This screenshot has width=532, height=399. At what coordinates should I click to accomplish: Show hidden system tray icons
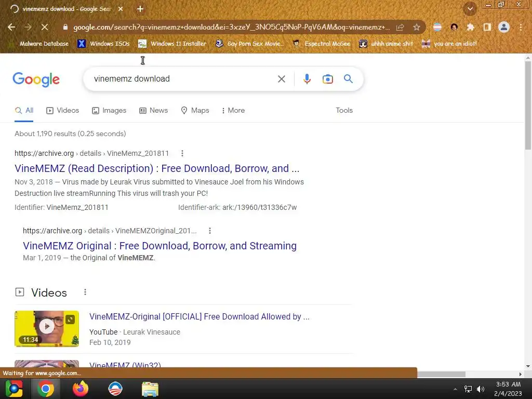[x=455, y=389]
